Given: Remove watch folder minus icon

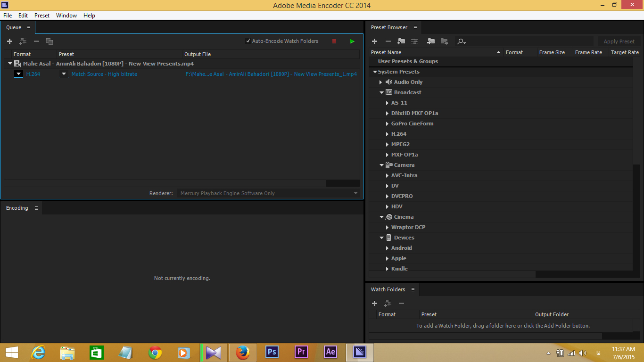Looking at the screenshot, I should click(401, 304).
